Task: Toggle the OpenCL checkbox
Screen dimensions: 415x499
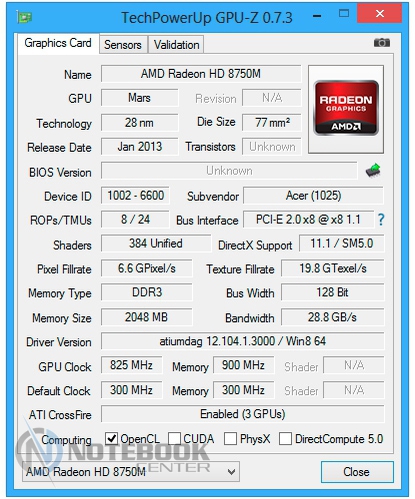Action: (x=111, y=439)
